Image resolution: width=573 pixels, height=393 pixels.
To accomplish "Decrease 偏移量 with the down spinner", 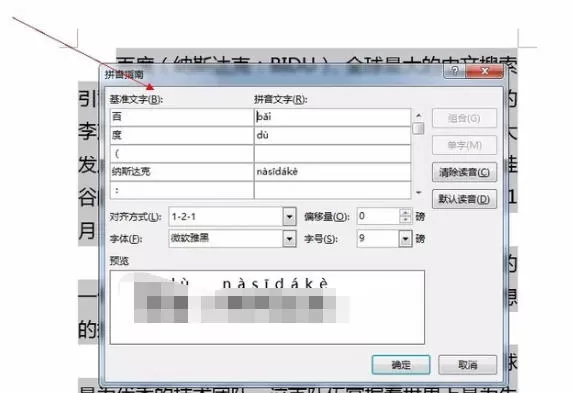I will [405, 220].
